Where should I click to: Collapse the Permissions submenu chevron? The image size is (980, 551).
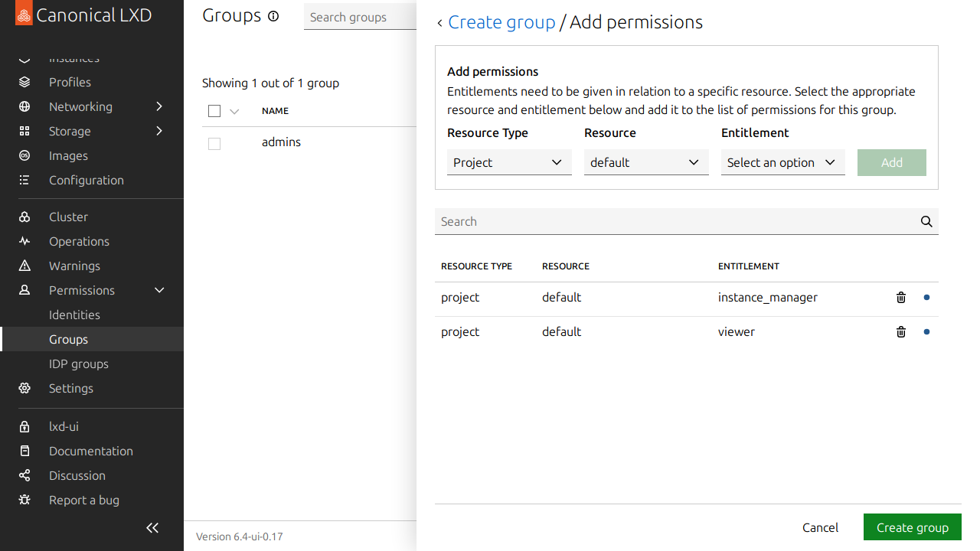tap(159, 290)
